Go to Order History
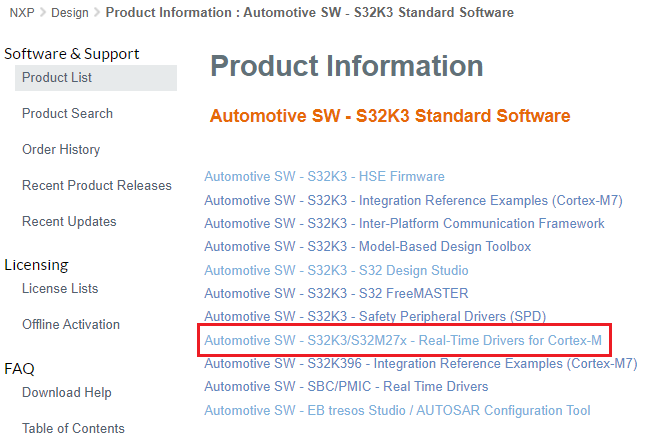The width and height of the screenshot is (650, 436). click(x=61, y=150)
